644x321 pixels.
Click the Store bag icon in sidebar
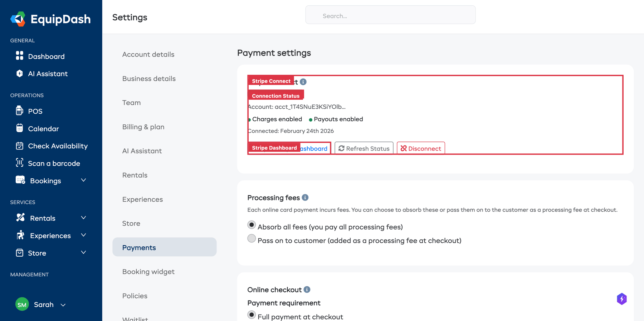tap(20, 253)
